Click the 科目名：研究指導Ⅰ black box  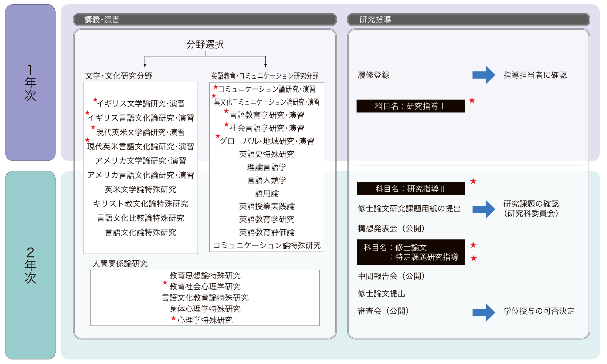click(x=410, y=106)
